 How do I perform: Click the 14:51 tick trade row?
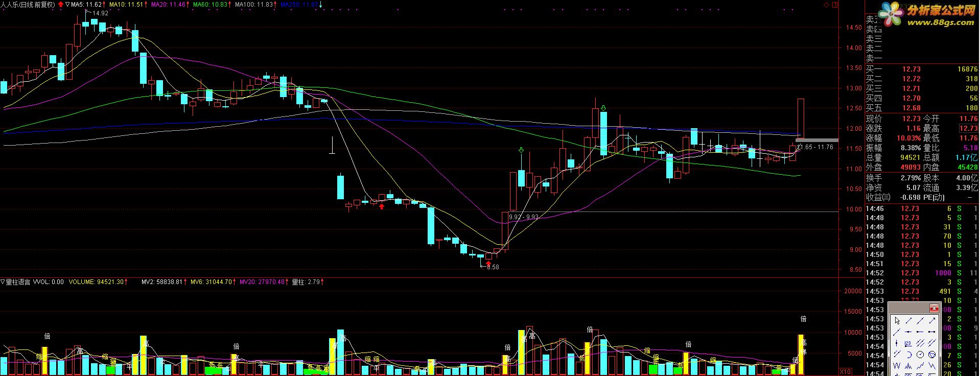point(922,264)
